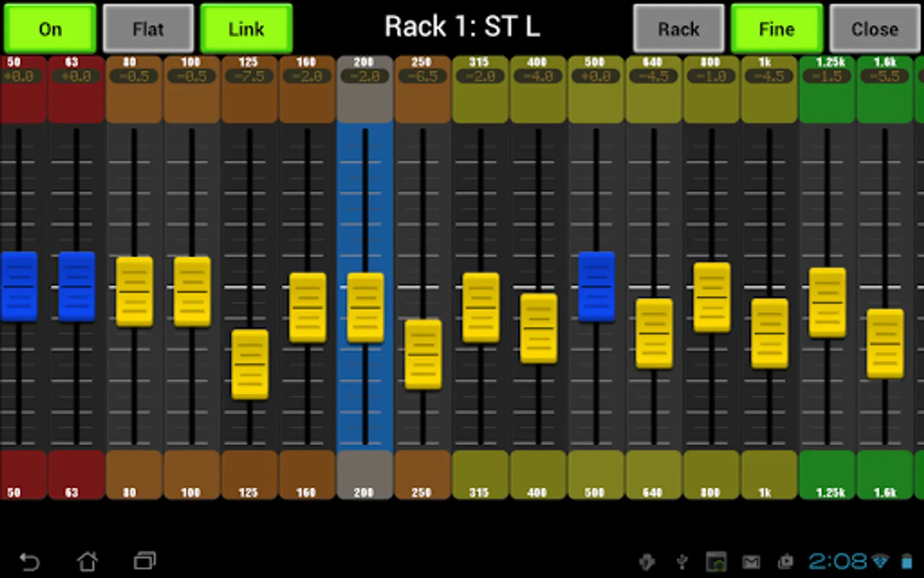
Task: Tap the Wi-Fi status icon
Action: coord(880,561)
